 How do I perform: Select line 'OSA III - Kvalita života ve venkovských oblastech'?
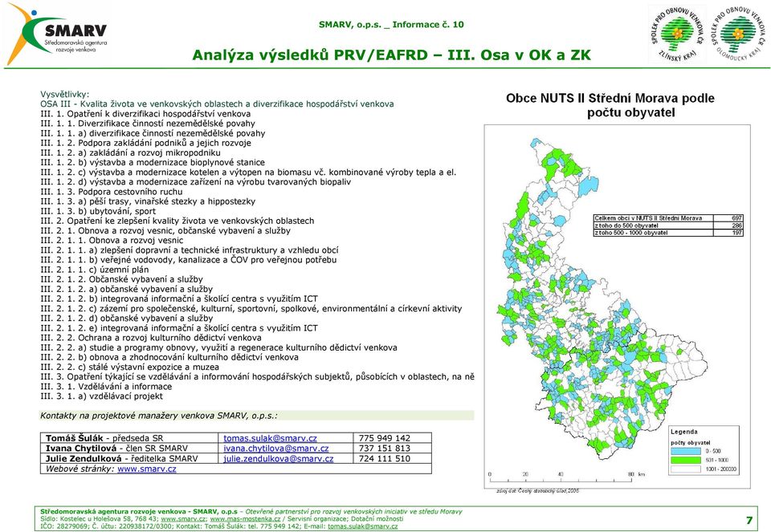coord(217,104)
